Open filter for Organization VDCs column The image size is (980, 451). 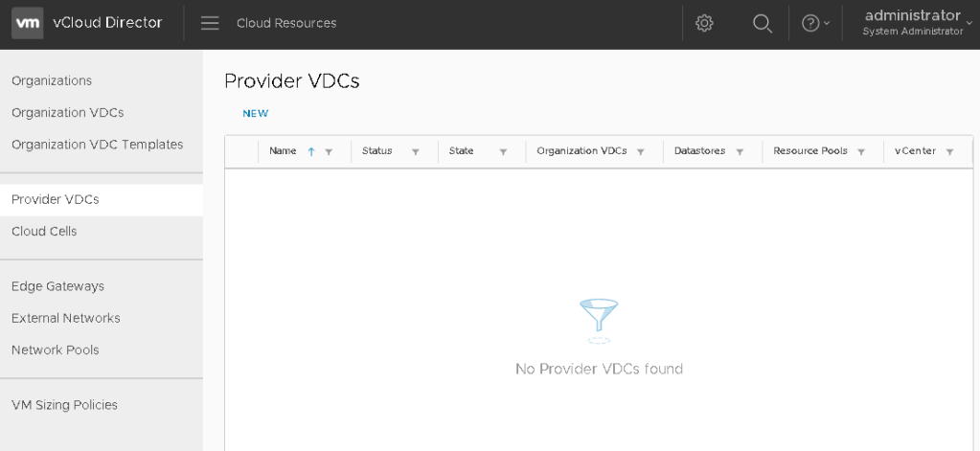(x=640, y=152)
